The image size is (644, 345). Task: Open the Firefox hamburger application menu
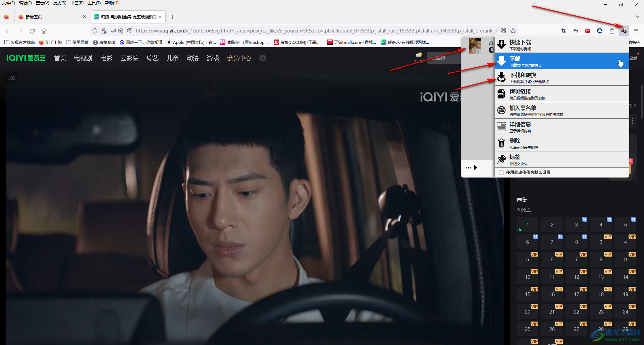(636, 31)
